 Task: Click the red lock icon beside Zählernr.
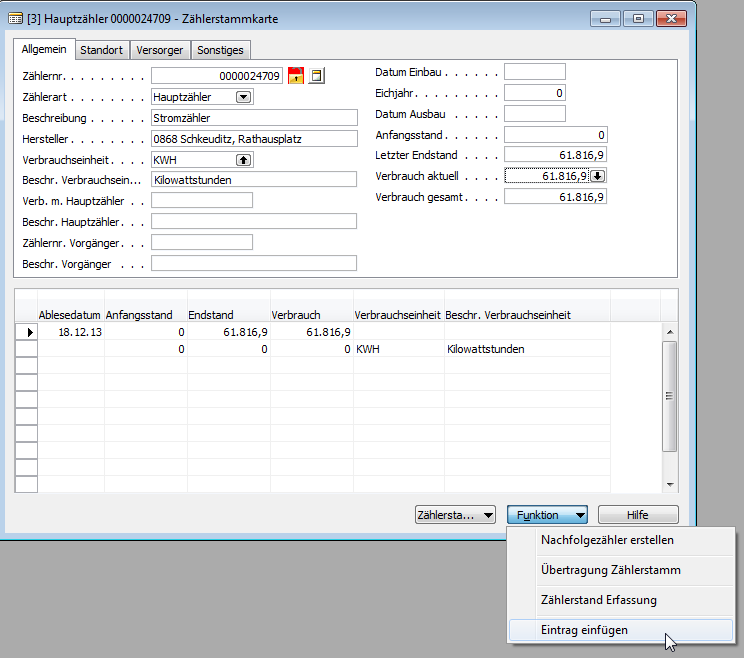[x=296, y=75]
